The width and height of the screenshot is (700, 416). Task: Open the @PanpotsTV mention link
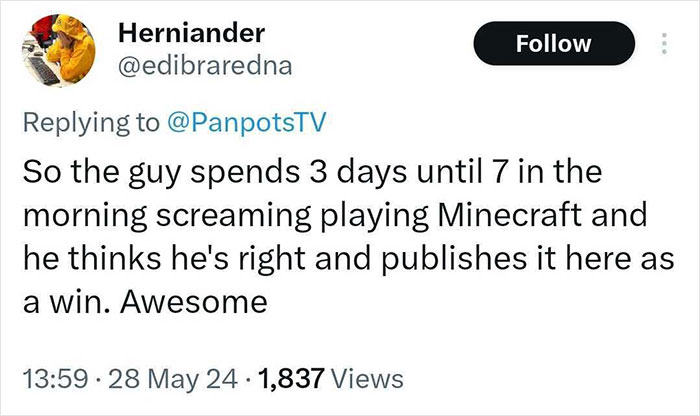click(x=246, y=122)
